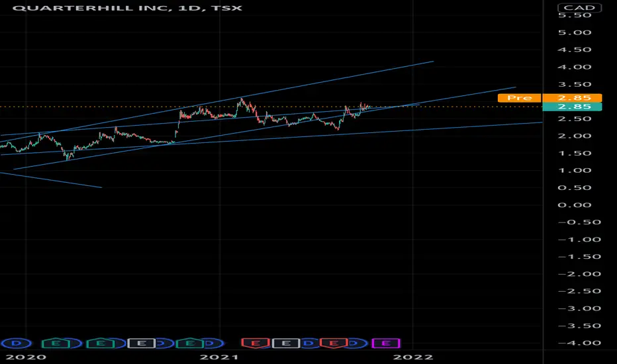Open the first red earnings E marker
The image size is (617, 364).
pyautogui.click(x=256, y=343)
